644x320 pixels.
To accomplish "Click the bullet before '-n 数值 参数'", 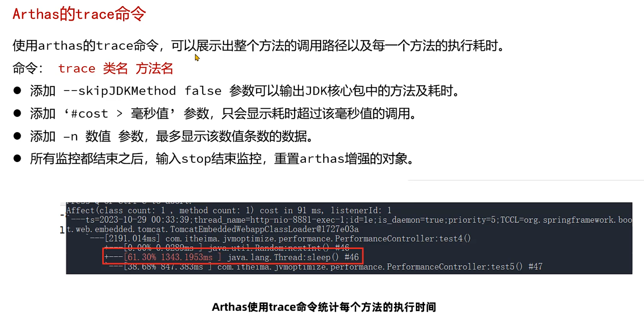I will 17,136.
